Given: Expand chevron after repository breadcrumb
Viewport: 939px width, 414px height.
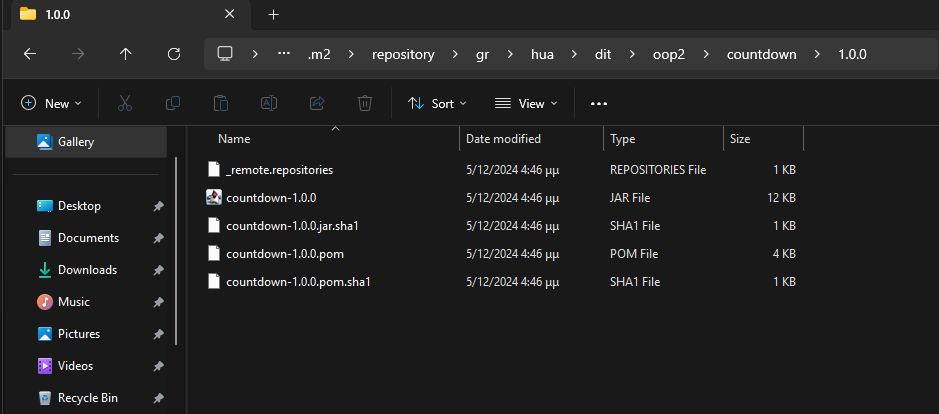Looking at the screenshot, I should [456, 55].
